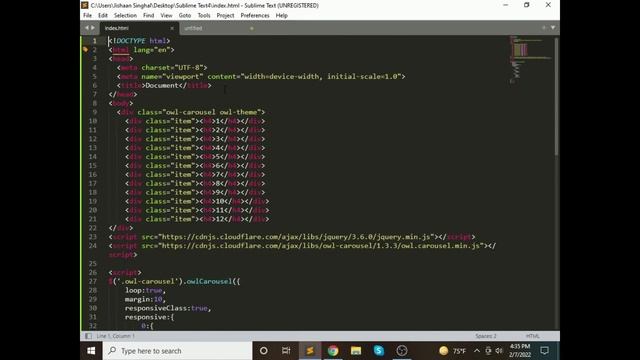The height and width of the screenshot is (360, 640).
Task: Go to next tab with right arrow
Action: (x=93, y=28)
